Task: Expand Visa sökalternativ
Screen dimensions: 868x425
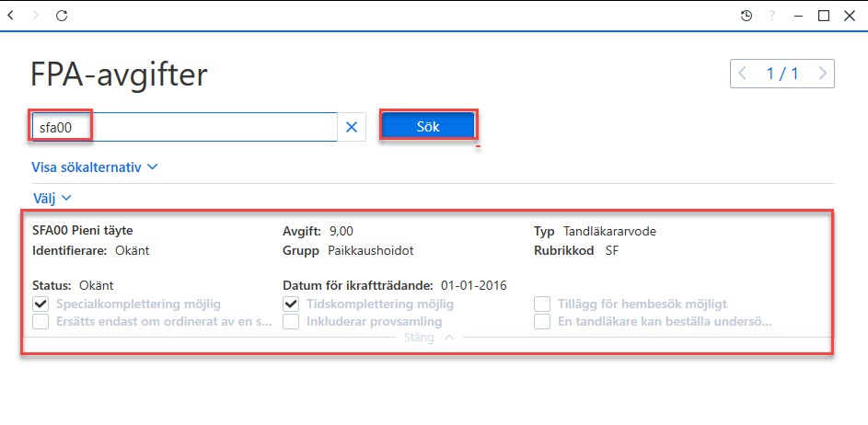Action: click(x=95, y=167)
